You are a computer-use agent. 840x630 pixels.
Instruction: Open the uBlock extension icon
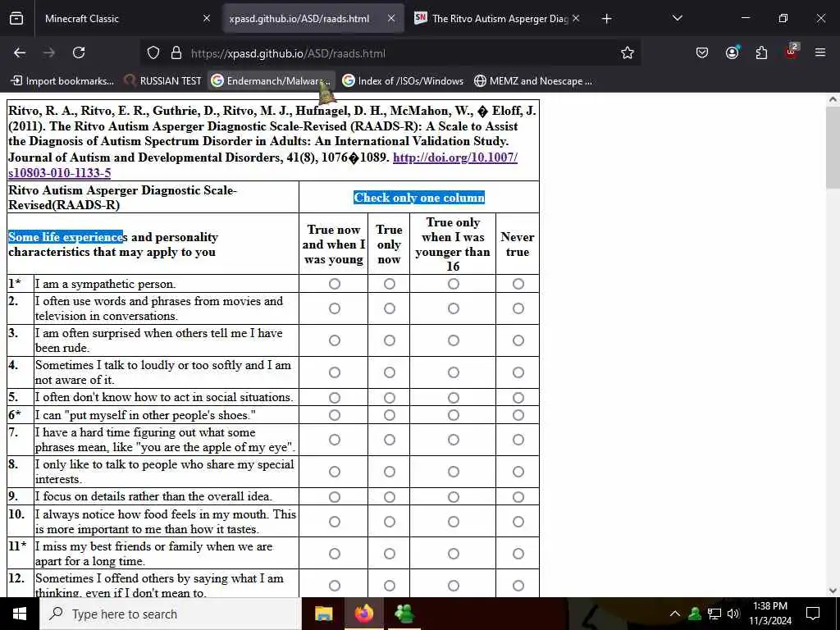click(x=792, y=52)
